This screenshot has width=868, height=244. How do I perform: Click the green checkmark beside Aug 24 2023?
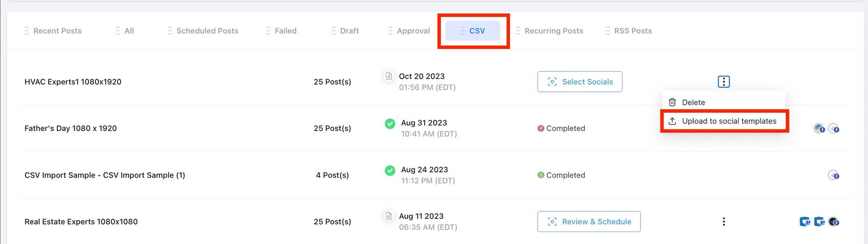pyautogui.click(x=390, y=170)
